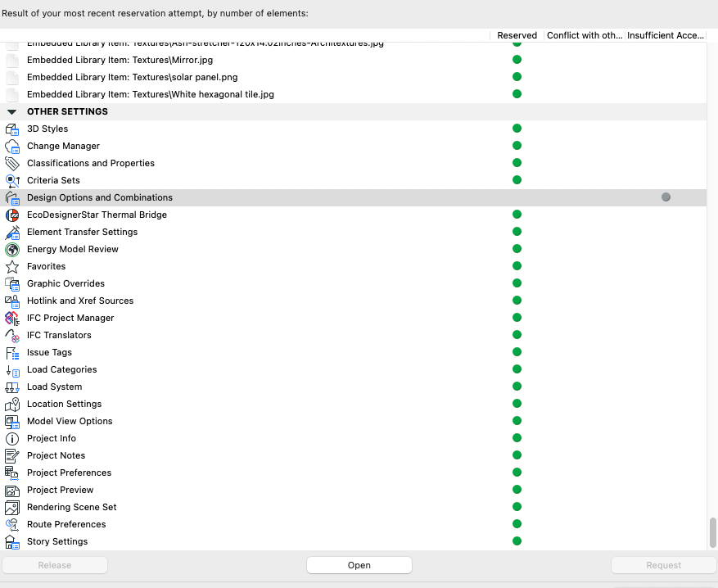Screen dimensions: 718x588
Task: Select the Graphic Overrides label
Action: pos(66,284)
